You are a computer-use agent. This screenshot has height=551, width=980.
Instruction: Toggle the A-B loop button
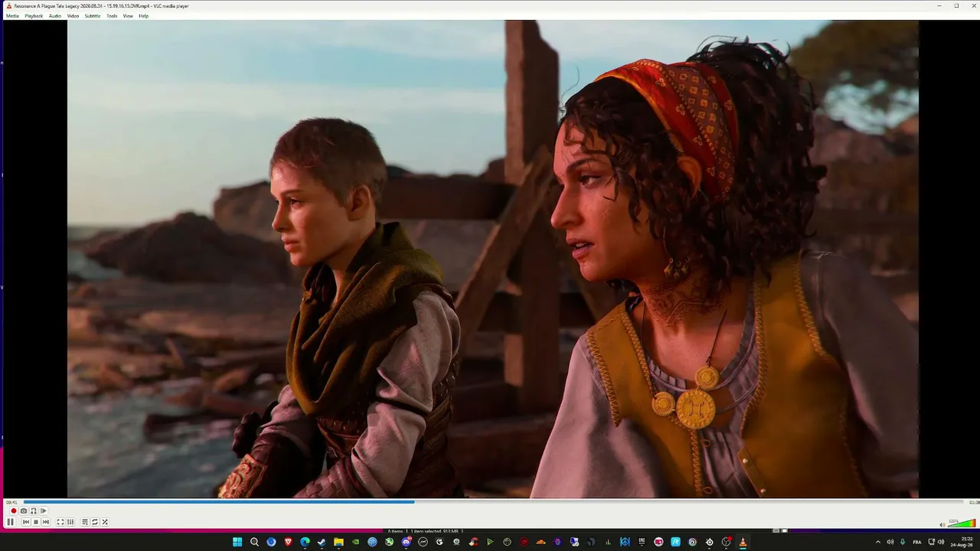[34, 510]
